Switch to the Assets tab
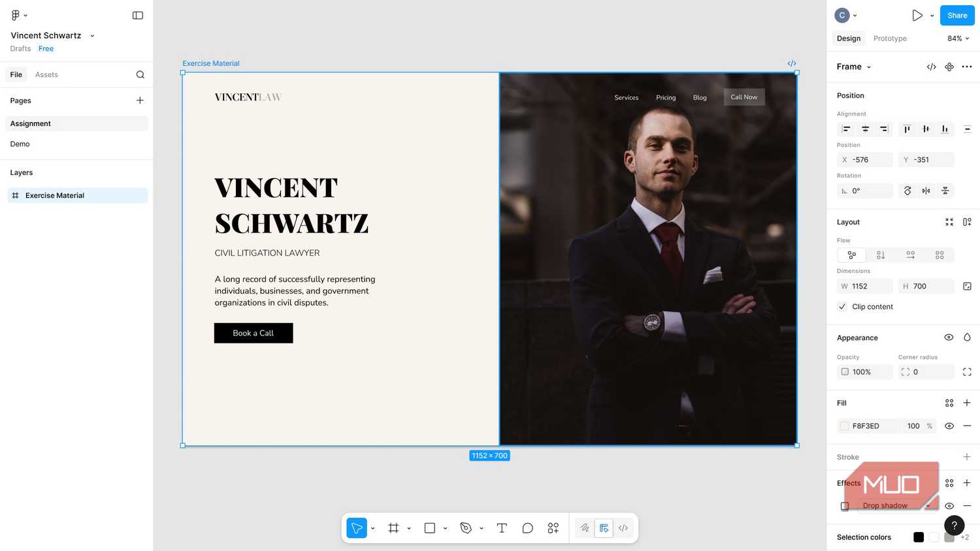 (x=46, y=74)
